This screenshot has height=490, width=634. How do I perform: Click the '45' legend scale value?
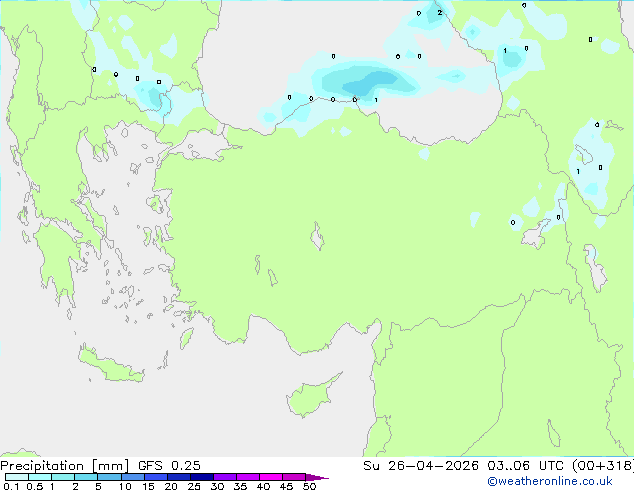coord(286,486)
